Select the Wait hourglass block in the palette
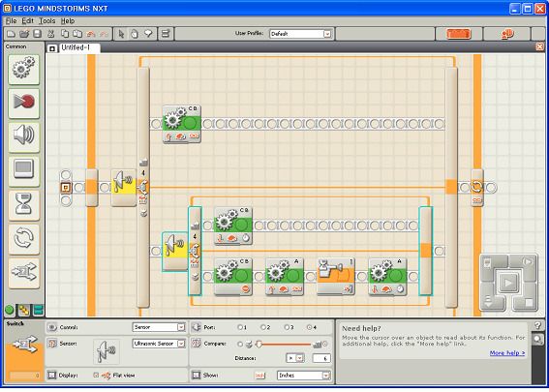The image size is (549, 392). pos(24,204)
